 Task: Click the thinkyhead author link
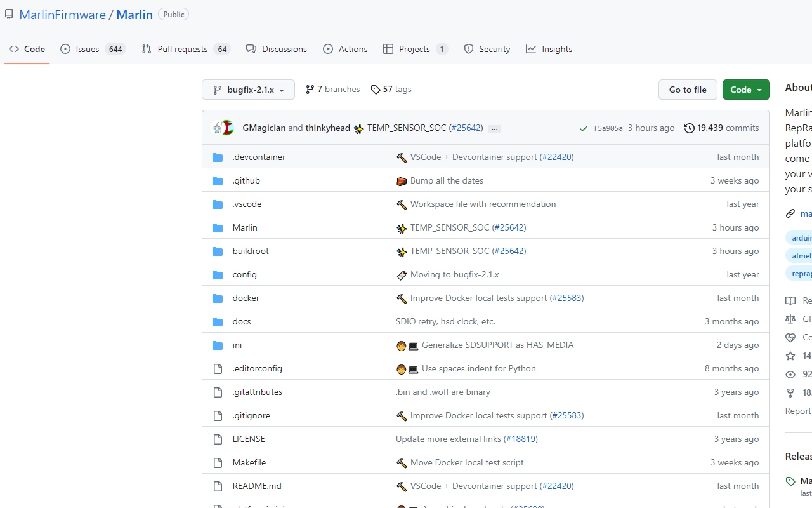(327, 128)
